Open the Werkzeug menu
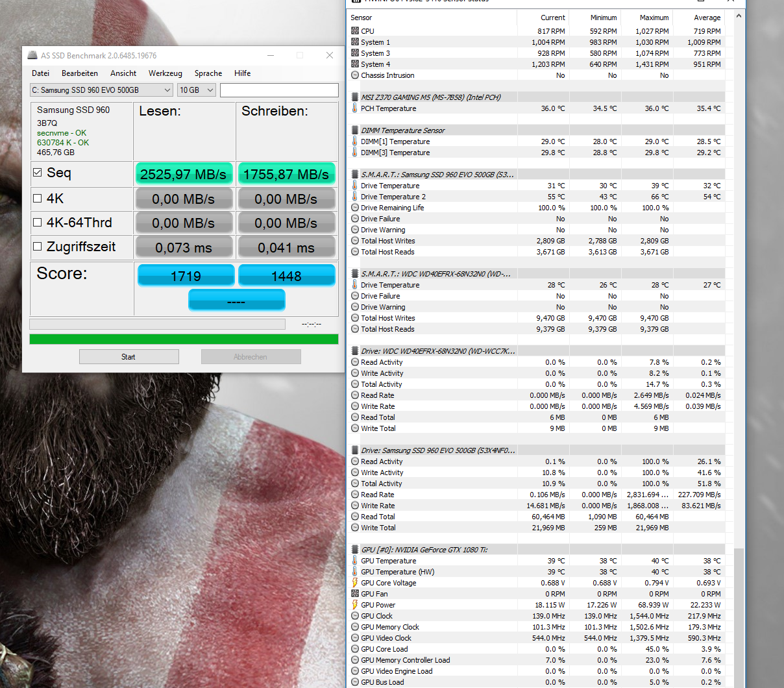The width and height of the screenshot is (784, 688). pyautogui.click(x=165, y=73)
